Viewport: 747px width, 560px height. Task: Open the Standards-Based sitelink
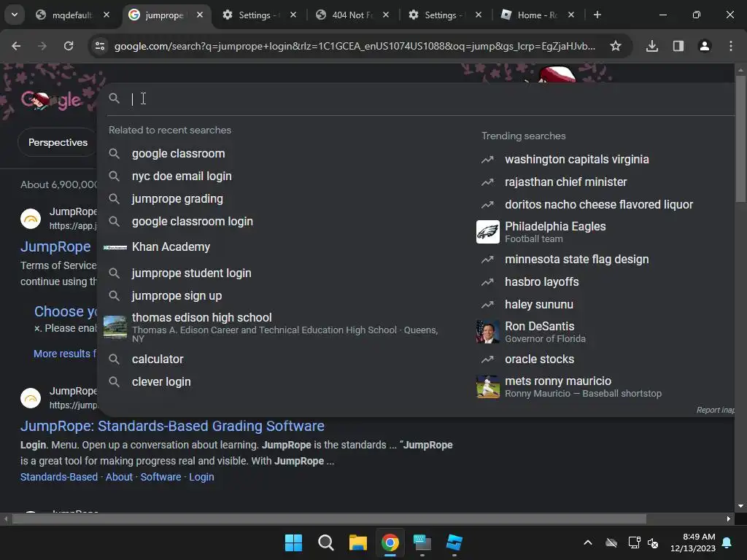click(x=58, y=477)
